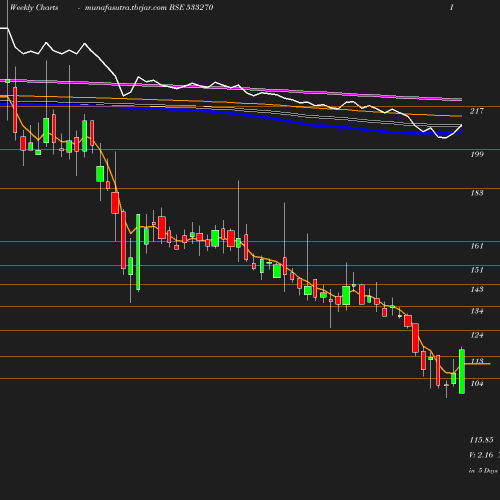Click the munafasutra.tbrjar.com BSE 533270 label
The image size is (500, 500).
[x=149, y=7]
